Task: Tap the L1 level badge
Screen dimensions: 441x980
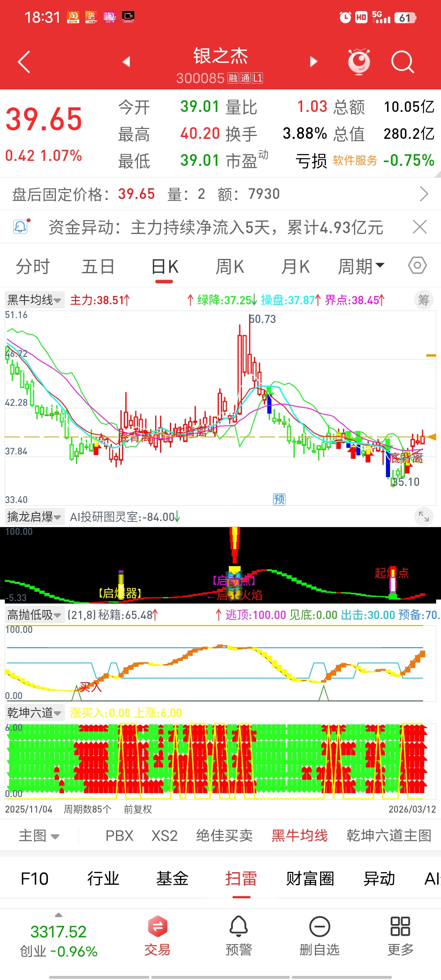Action: tap(258, 78)
